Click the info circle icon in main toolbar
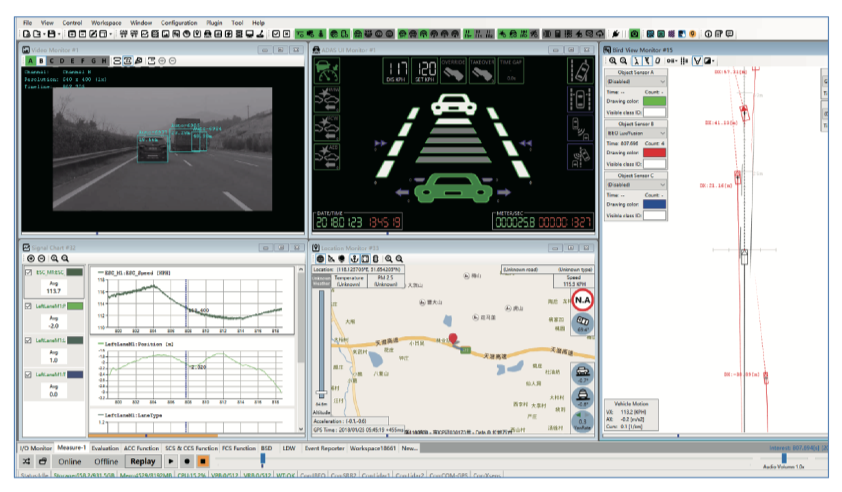This screenshot has height=492, width=842. (708, 34)
